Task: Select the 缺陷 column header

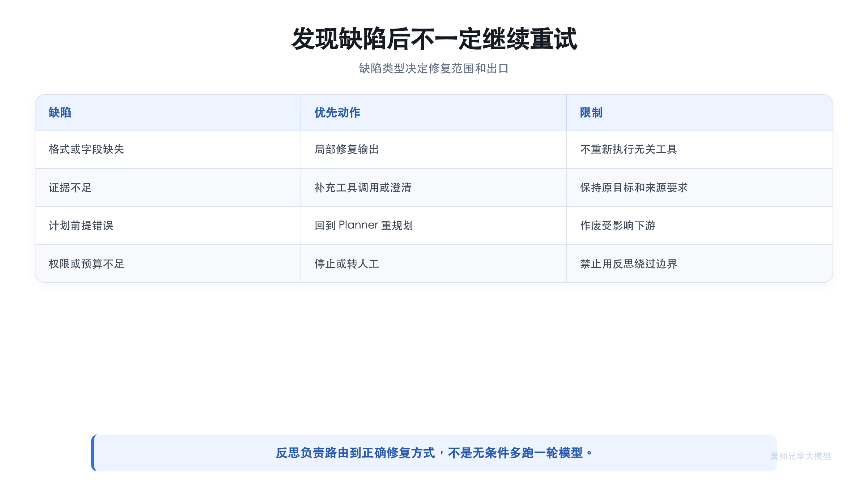Action: [168, 112]
